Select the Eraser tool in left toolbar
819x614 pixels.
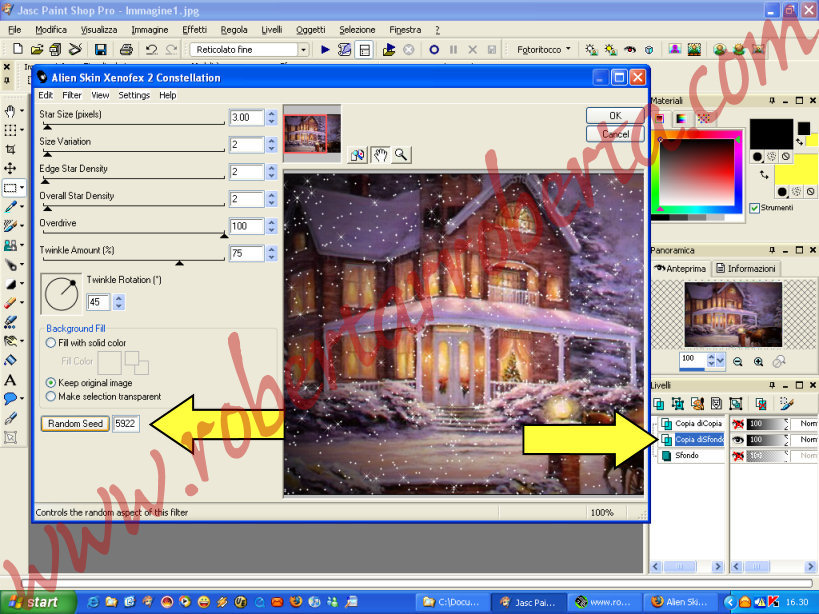click(x=10, y=303)
